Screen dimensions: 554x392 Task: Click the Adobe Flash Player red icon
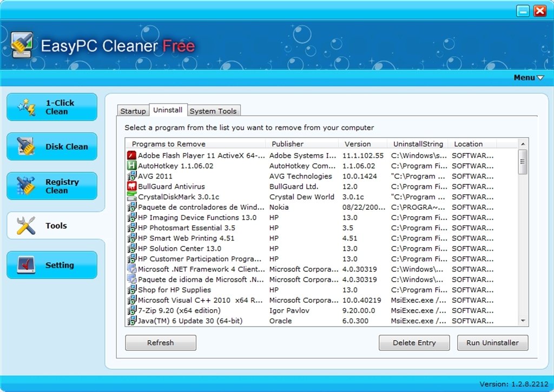132,155
